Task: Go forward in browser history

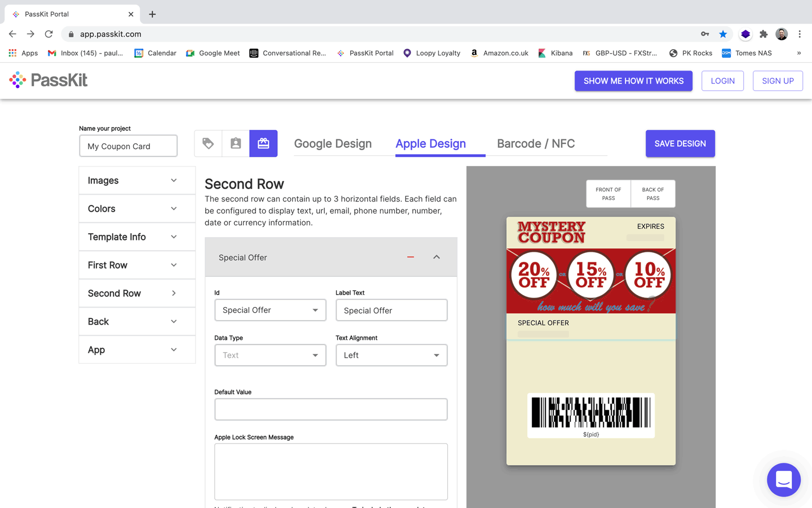Action: tap(30, 34)
